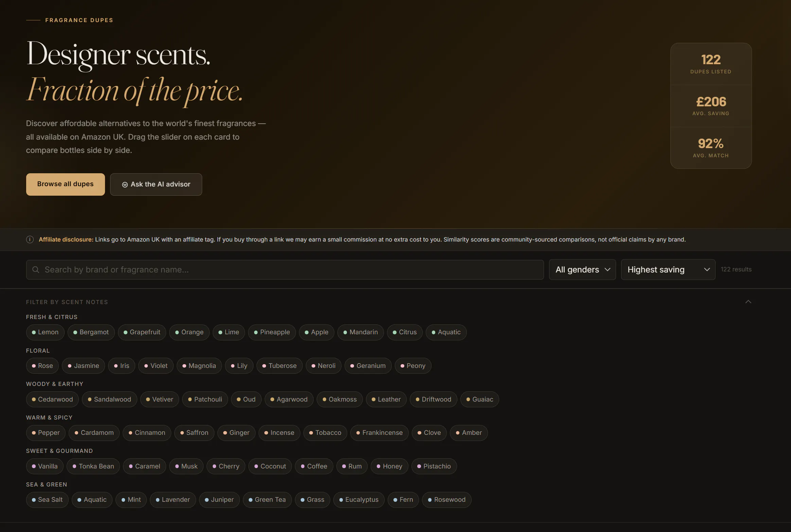
Task: Focus the brand or fragrance search field
Action: click(285, 270)
